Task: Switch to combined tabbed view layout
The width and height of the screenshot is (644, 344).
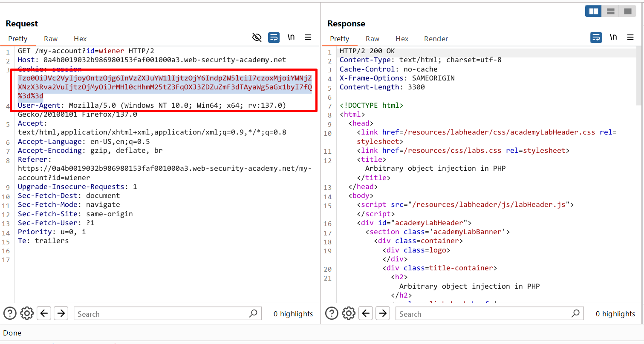Action: [627, 11]
